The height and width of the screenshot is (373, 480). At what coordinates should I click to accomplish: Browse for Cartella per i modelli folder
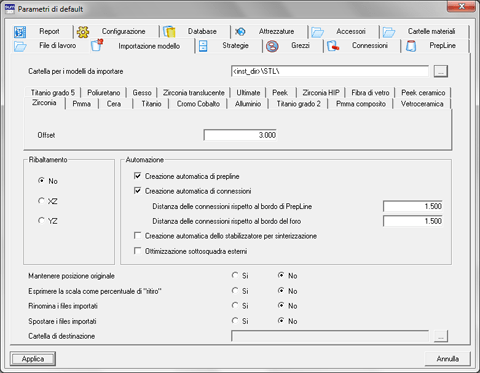[441, 71]
